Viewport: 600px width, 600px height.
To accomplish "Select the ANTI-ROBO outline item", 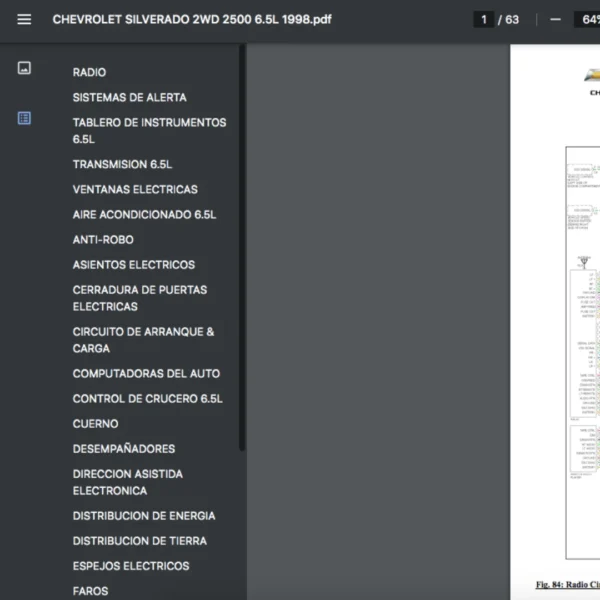I will point(103,240).
